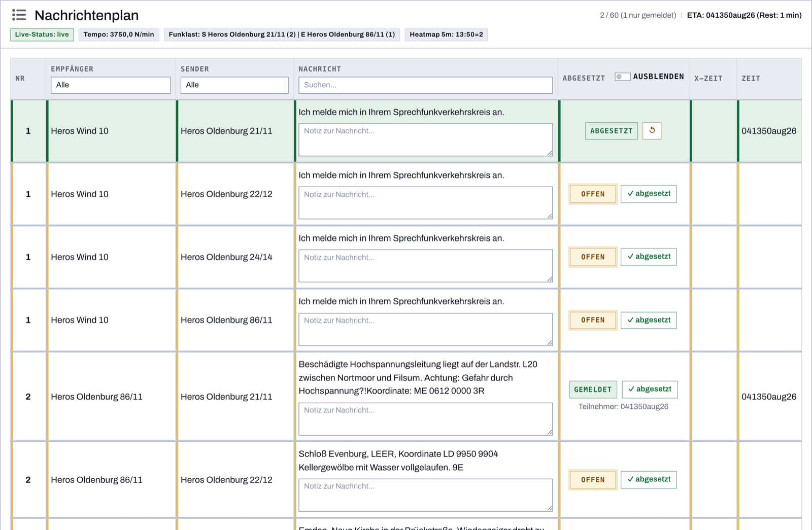Image resolution: width=812 pixels, height=530 pixels.
Task: Click the ABGESETZT column header label
Action: click(584, 79)
